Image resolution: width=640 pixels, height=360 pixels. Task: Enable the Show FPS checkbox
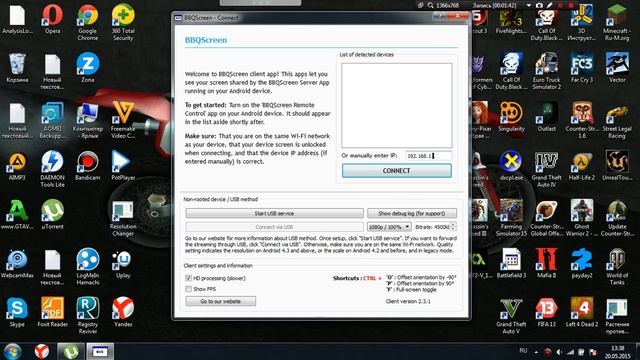coord(188,289)
